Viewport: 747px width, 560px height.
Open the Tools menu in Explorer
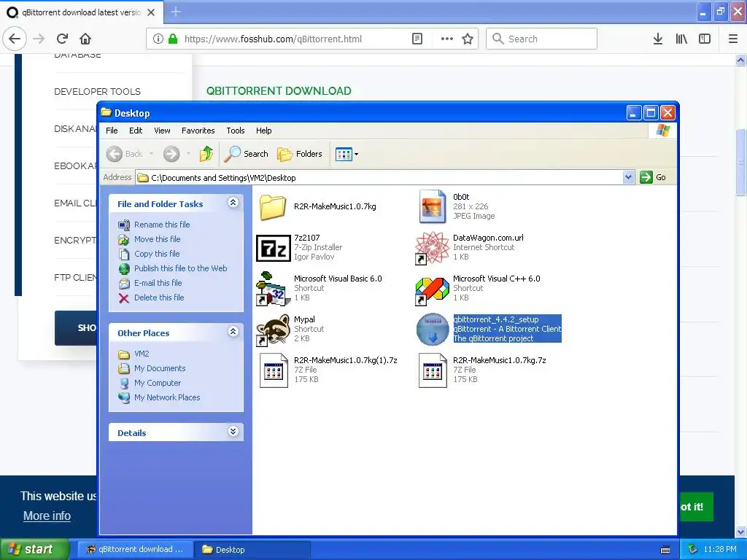pos(236,131)
